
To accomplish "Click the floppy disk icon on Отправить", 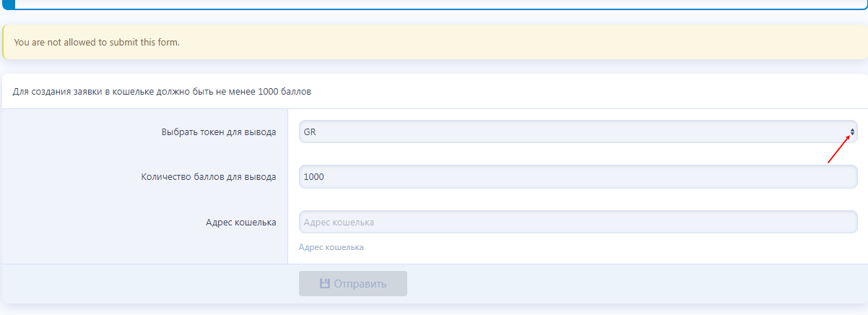I will [x=325, y=284].
